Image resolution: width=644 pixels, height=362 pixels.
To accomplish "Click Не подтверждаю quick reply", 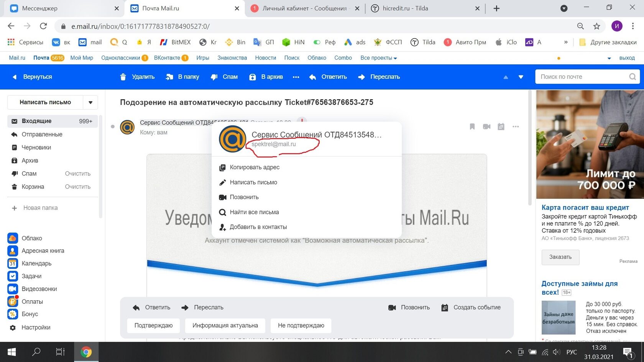I will [301, 326].
